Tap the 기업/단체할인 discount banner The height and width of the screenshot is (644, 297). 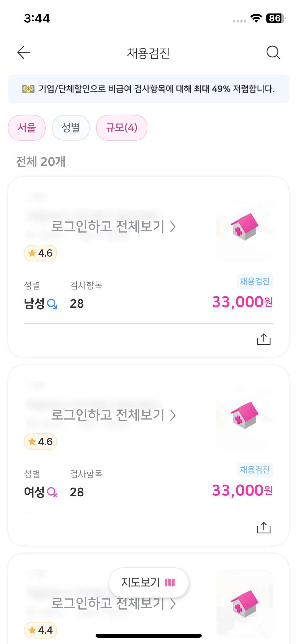[148, 89]
